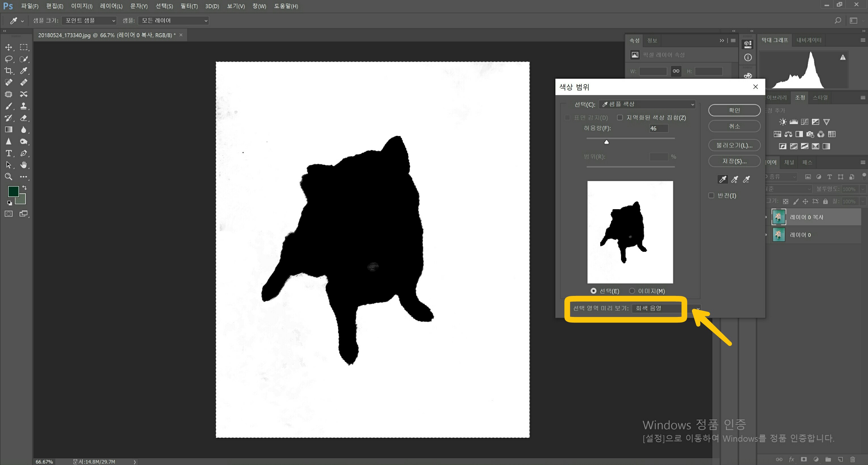Select the 이미지(M) radio button
868x465 pixels.
[x=632, y=291]
